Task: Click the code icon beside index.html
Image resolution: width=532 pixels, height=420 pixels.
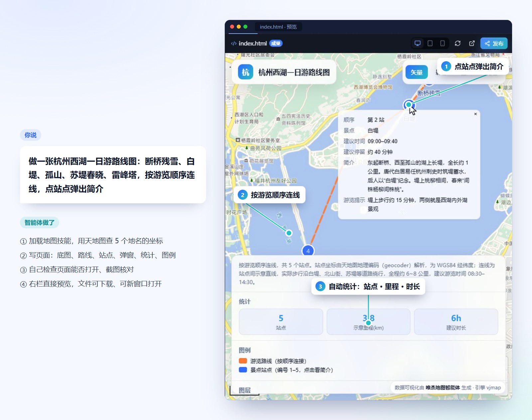Action: 234,43
